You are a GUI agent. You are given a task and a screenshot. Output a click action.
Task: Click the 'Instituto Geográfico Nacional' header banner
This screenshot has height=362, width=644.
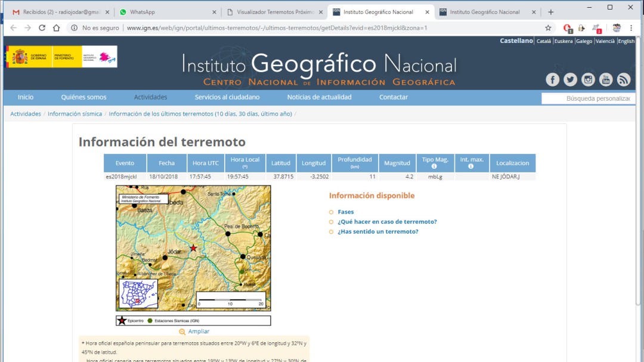[x=319, y=69]
